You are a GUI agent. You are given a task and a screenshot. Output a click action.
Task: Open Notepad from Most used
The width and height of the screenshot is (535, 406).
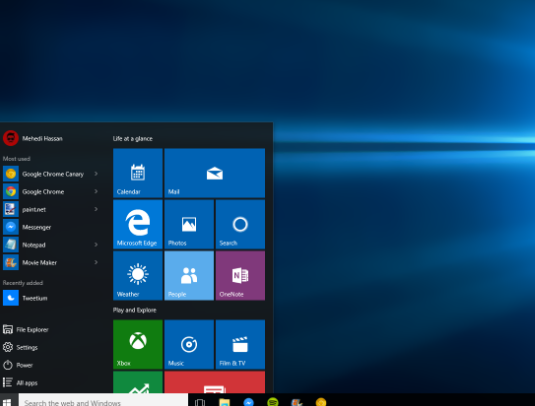50,245
